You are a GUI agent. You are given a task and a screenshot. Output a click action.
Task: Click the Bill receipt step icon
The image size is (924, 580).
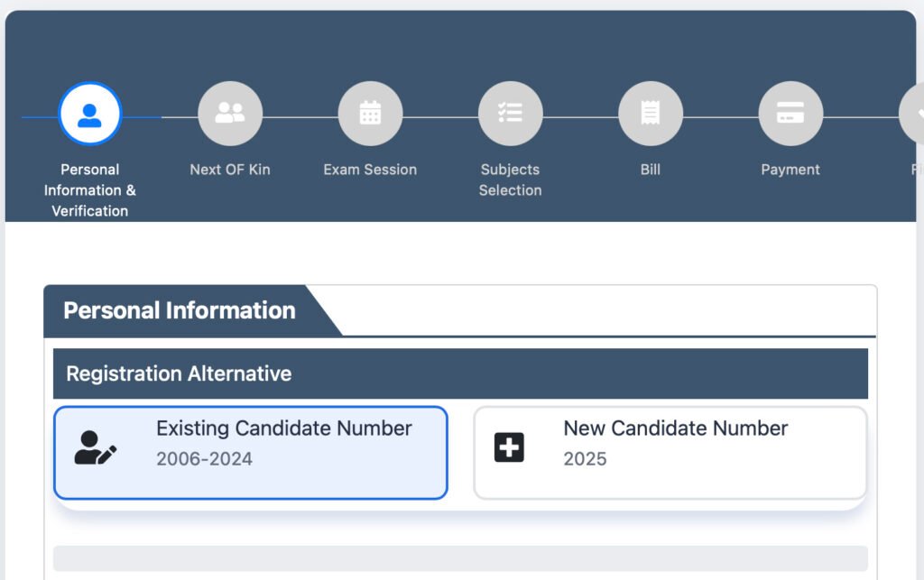tap(650, 114)
